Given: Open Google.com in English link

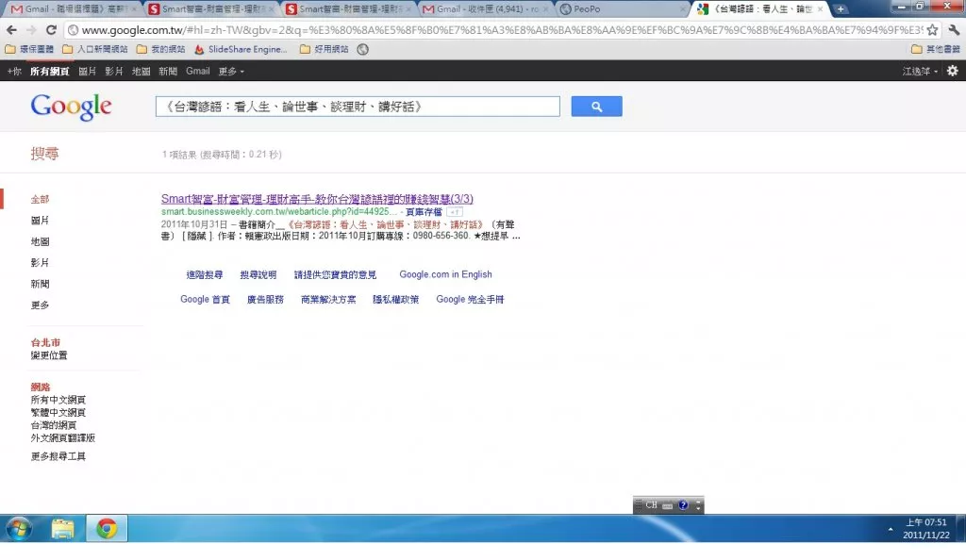Looking at the screenshot, I should pyautogui.click(x=445, y=274).
